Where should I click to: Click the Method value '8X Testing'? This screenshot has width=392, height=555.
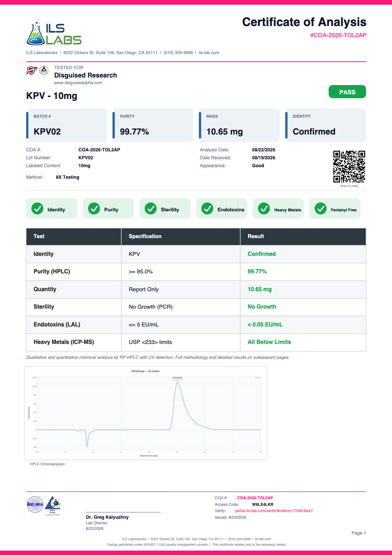coord(68,177)
